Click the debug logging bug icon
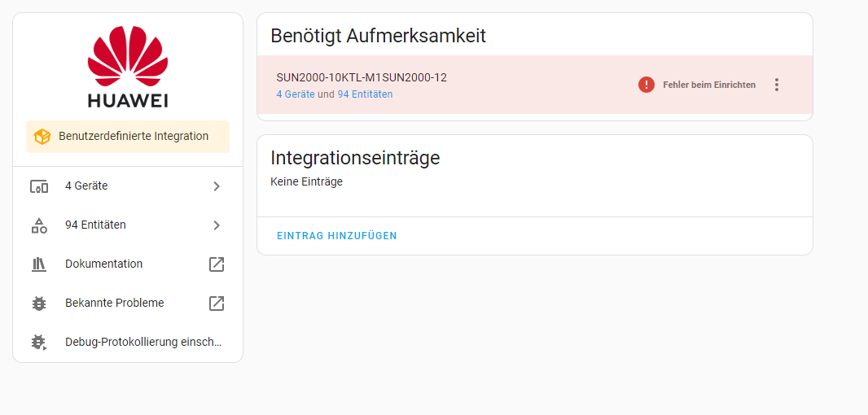868x415 pixels. (x=39, y=343)
